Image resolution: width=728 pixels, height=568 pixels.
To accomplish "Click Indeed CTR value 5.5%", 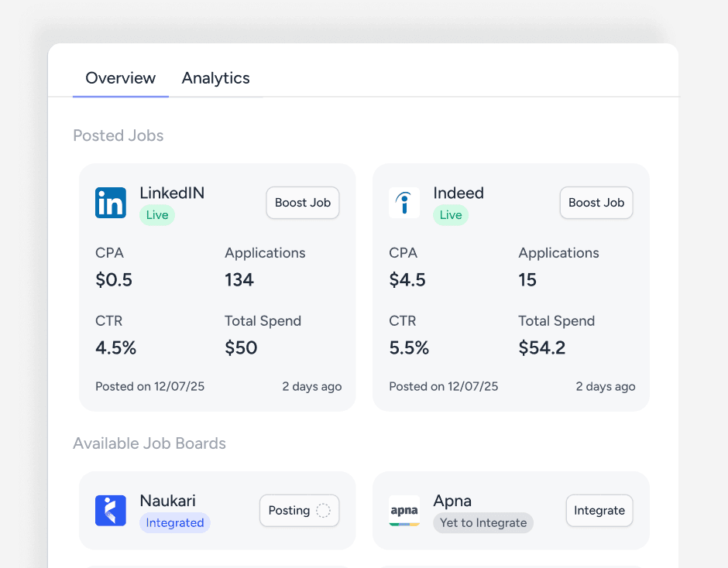I will coord(409,347).
